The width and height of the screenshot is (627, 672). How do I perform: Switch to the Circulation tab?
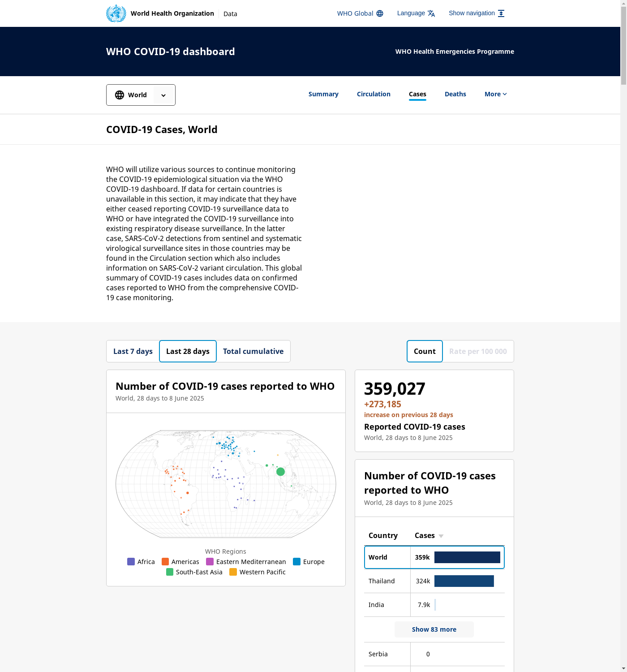(x=374, y=94)
